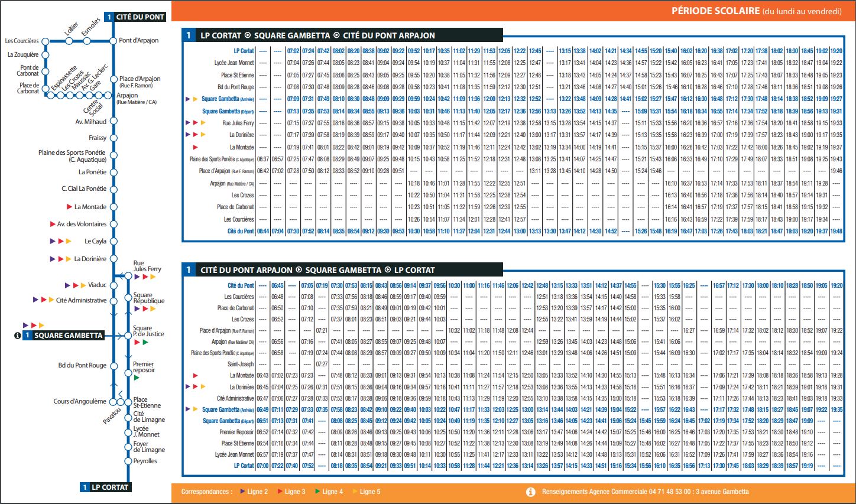Click the 'Fraissy' label on the route map

coord(98,138)
